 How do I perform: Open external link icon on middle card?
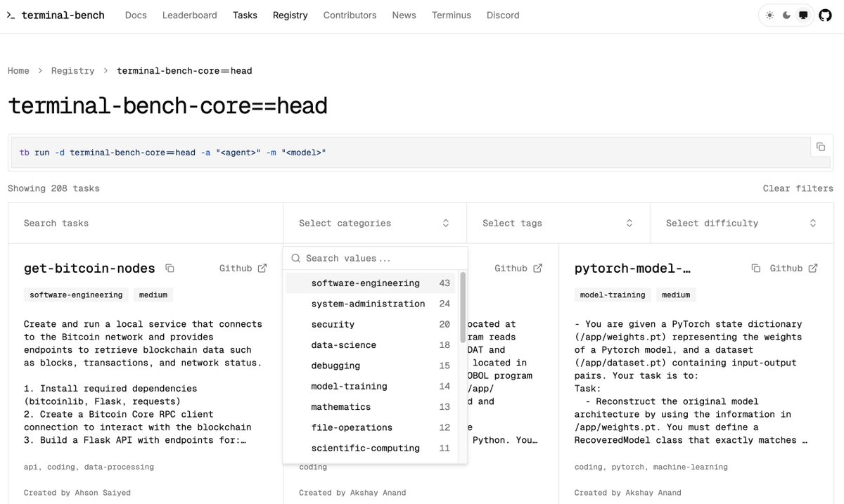click(538, 268)
